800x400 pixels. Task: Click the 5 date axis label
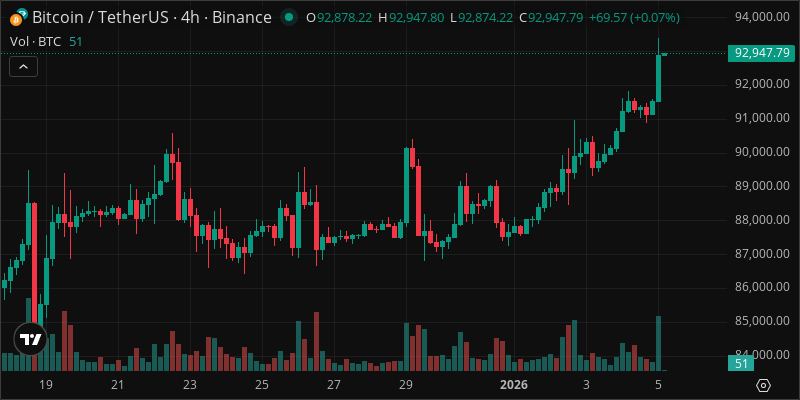(x=658, y=384)
